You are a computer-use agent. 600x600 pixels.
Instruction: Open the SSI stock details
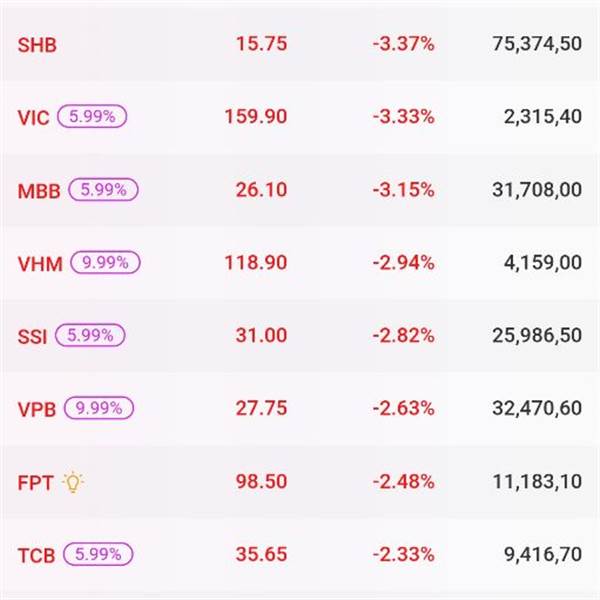click(x=32, y=336)
